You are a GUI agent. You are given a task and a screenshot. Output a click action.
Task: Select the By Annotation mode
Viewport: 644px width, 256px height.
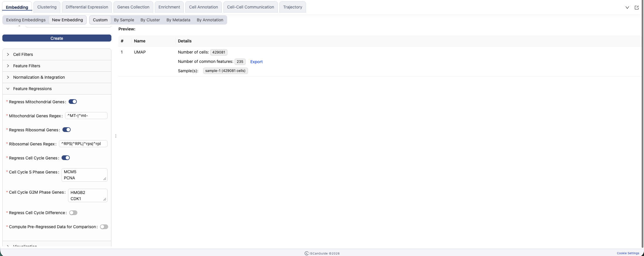(x=210, y=20)
